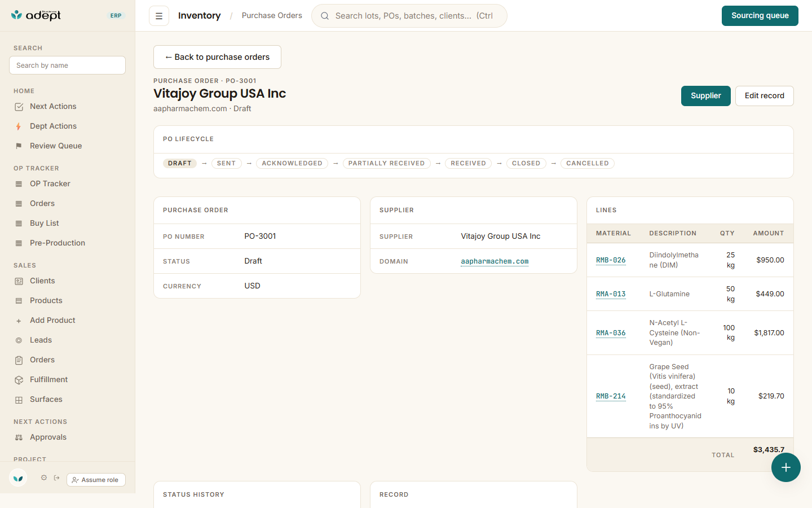Click the Supplier button
812x508 pixels.
tap(706, 96)
